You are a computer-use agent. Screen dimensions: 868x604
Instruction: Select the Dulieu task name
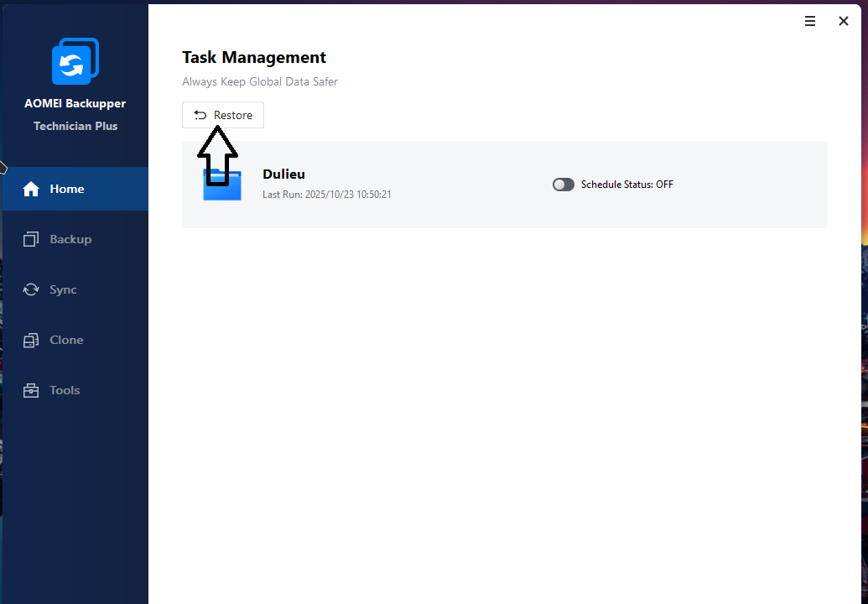click(x=283, y=174)
